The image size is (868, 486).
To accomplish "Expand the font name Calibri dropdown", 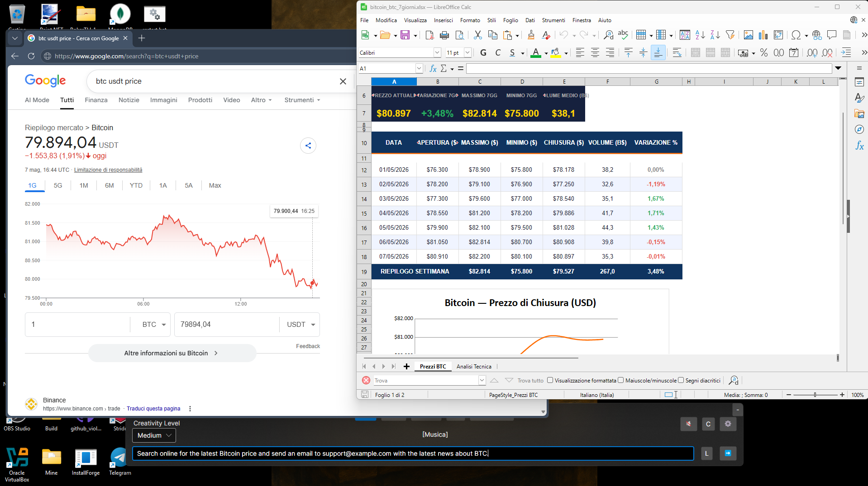I will (x=437, y=53).
